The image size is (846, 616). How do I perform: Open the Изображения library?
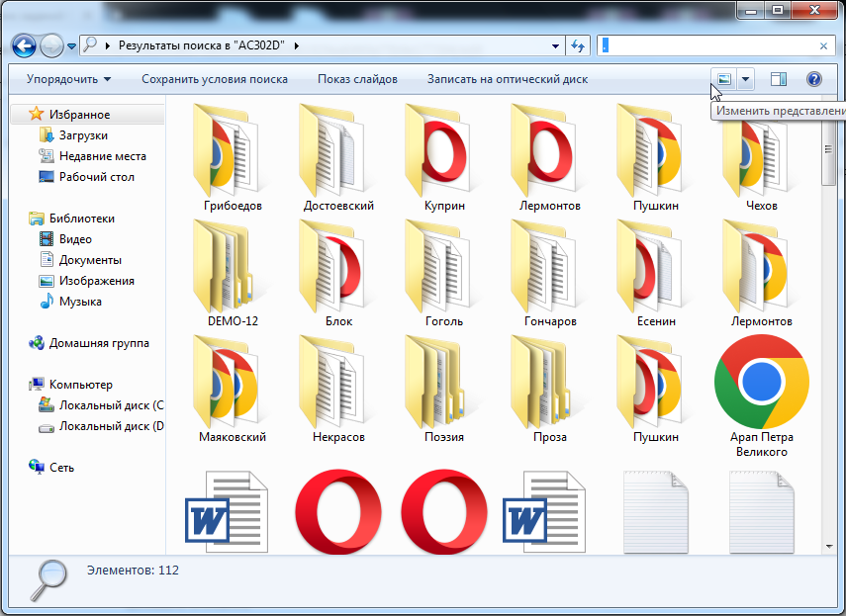click(97, 281)
